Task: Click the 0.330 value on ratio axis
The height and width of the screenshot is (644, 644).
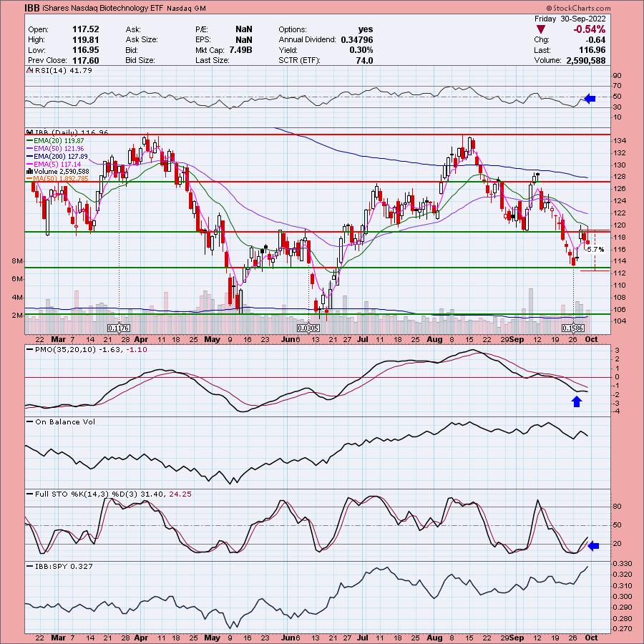Action: coord(623,564)
